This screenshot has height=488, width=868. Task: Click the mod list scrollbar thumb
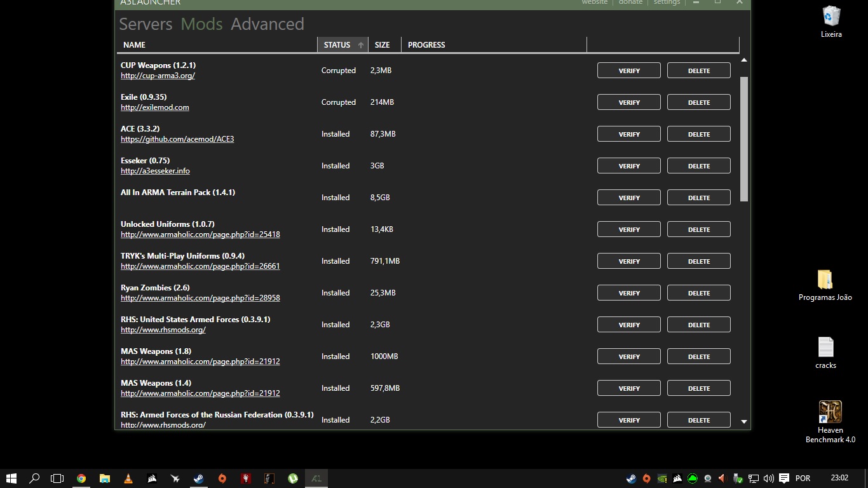coord(744,139)
